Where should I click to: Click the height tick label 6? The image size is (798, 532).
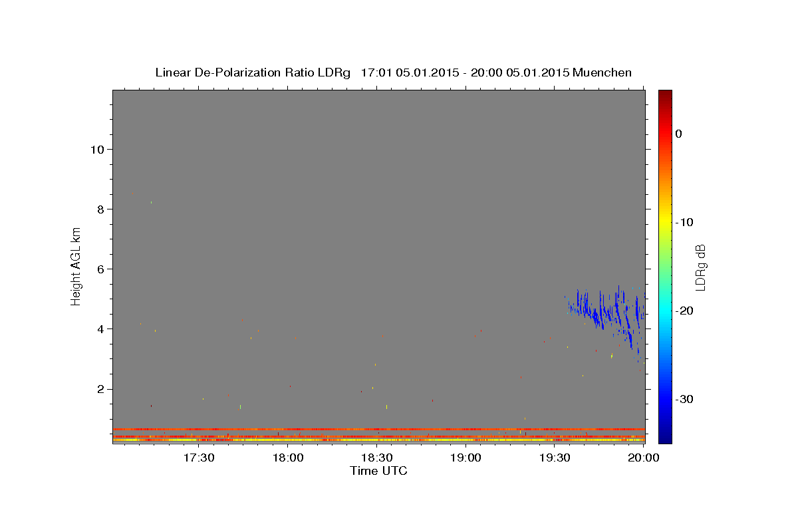[x=99, y=269]
